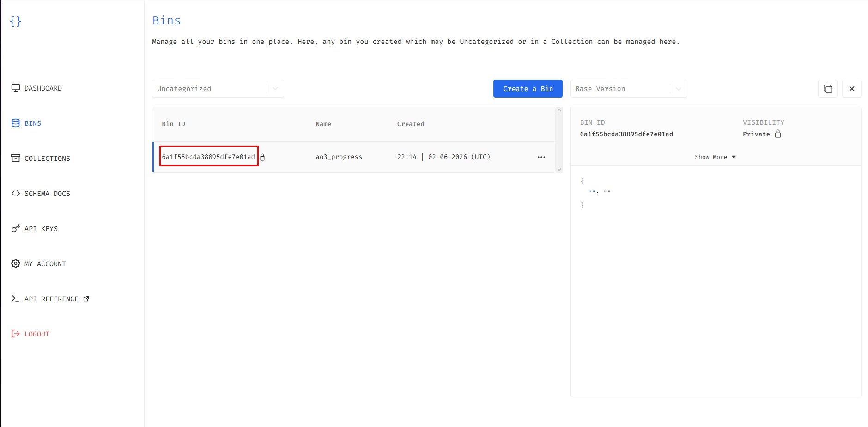This screenshot has height=427, width=868.
Task: Click the Bins database icon
Action: [16, 123]
